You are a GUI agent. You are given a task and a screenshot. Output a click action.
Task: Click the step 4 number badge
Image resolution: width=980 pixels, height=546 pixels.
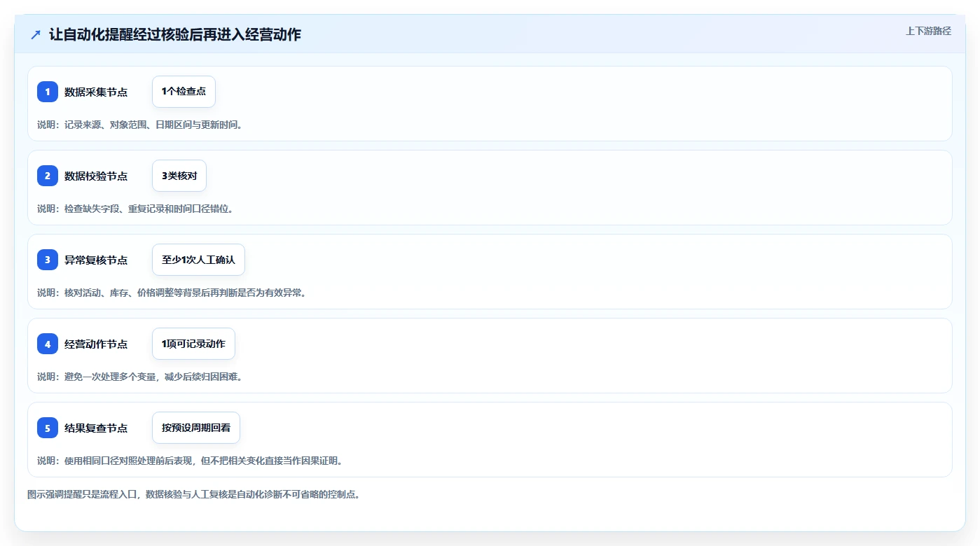point(48,344)
